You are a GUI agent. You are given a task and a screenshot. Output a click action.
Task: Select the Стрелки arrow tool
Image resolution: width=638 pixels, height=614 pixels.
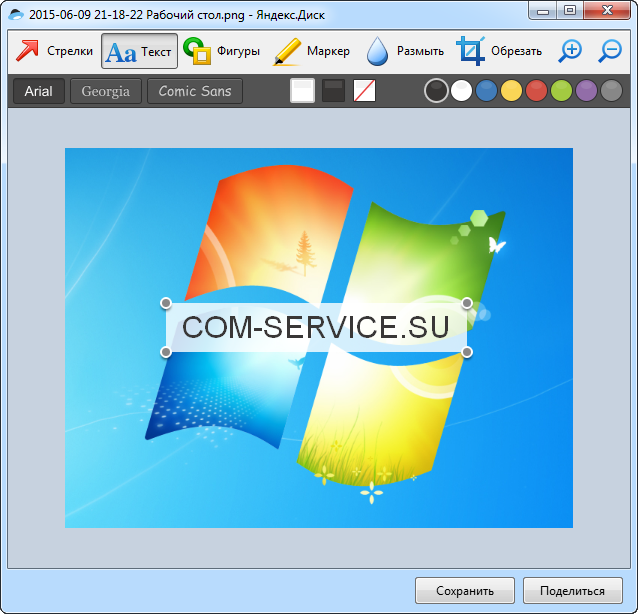55,51
